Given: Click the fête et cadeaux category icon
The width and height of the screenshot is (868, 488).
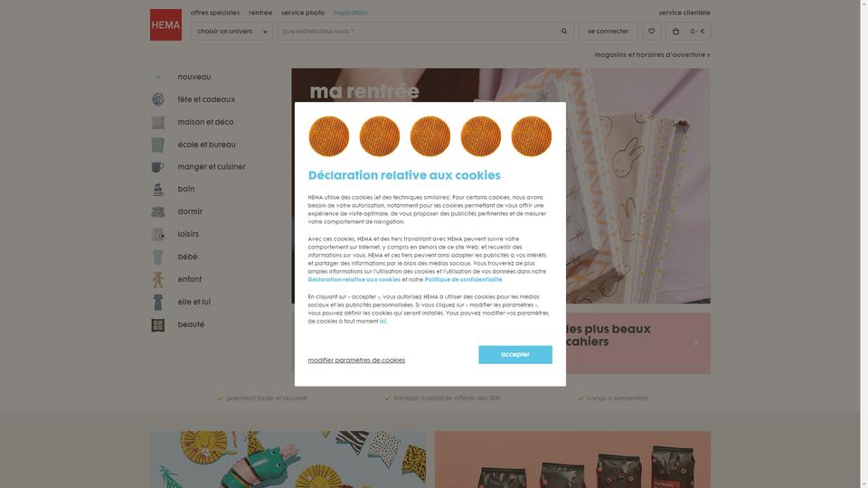Looking at the screenshot, I should pyautogui.click(x=157, y=99).
